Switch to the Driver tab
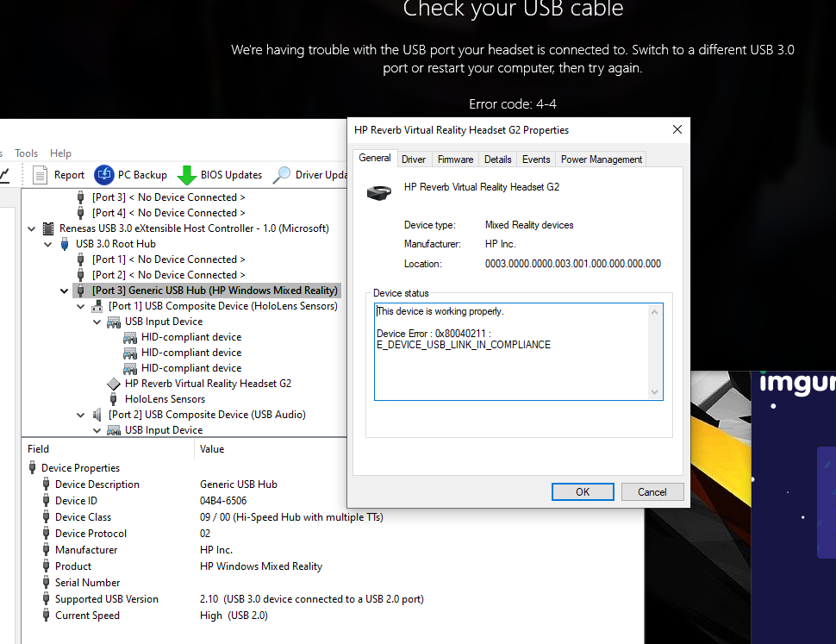Screen dimensions: 836x644 pos(413,159)
